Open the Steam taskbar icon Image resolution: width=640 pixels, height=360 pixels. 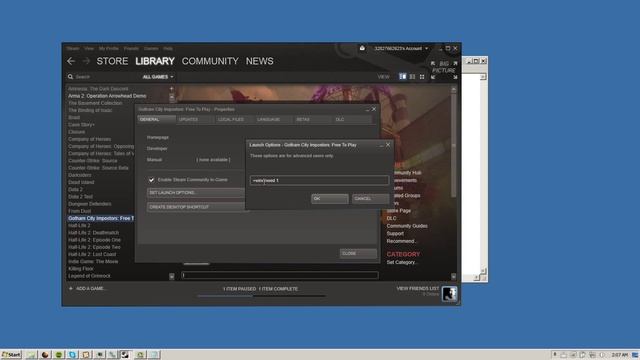(x=125, y=355)
